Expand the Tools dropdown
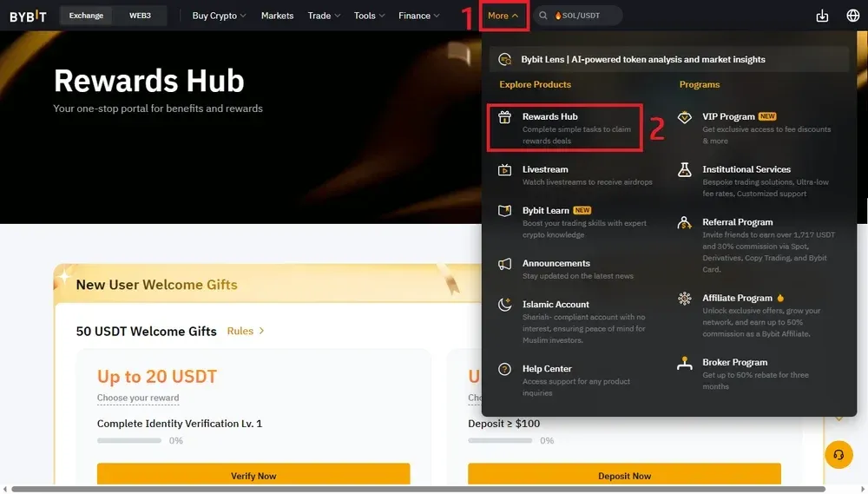The image size is (868, 494). coord(369,16)
